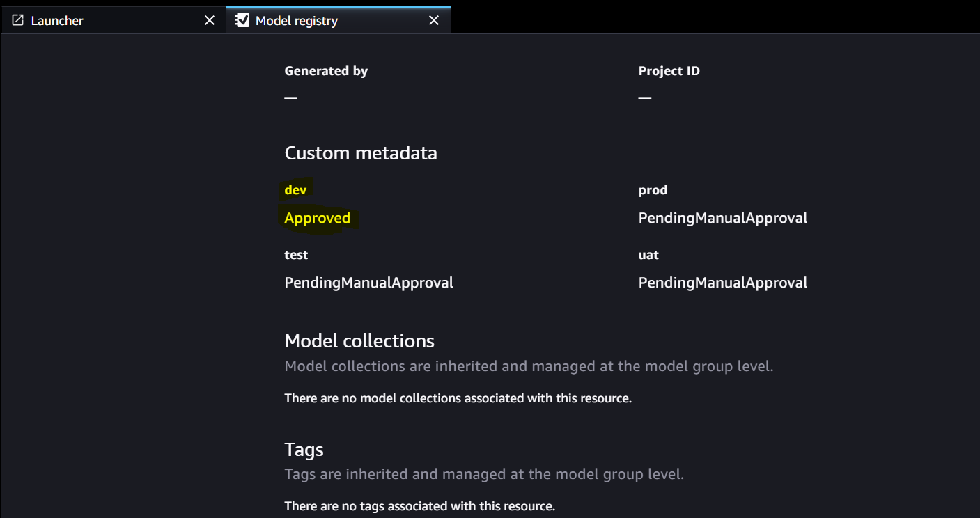Select the prod metadata label
The width and height of the screenshot is (980, 518).
coord(653,189)
